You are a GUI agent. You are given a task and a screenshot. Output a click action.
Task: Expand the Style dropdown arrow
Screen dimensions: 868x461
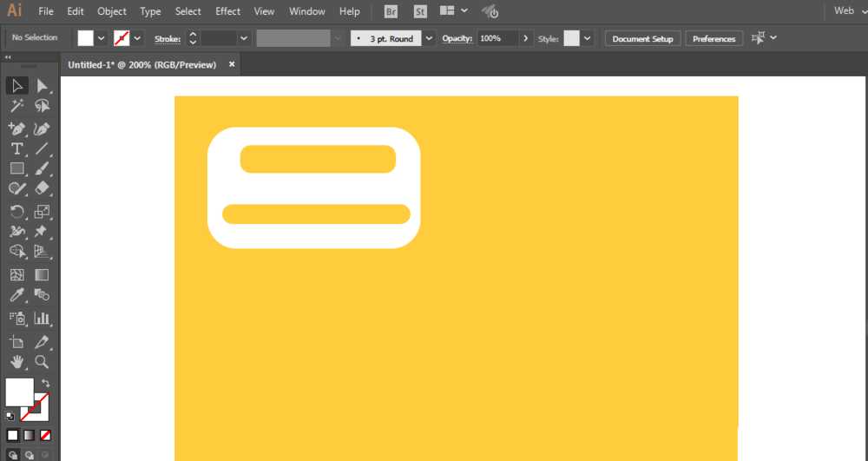click(588, 38)
